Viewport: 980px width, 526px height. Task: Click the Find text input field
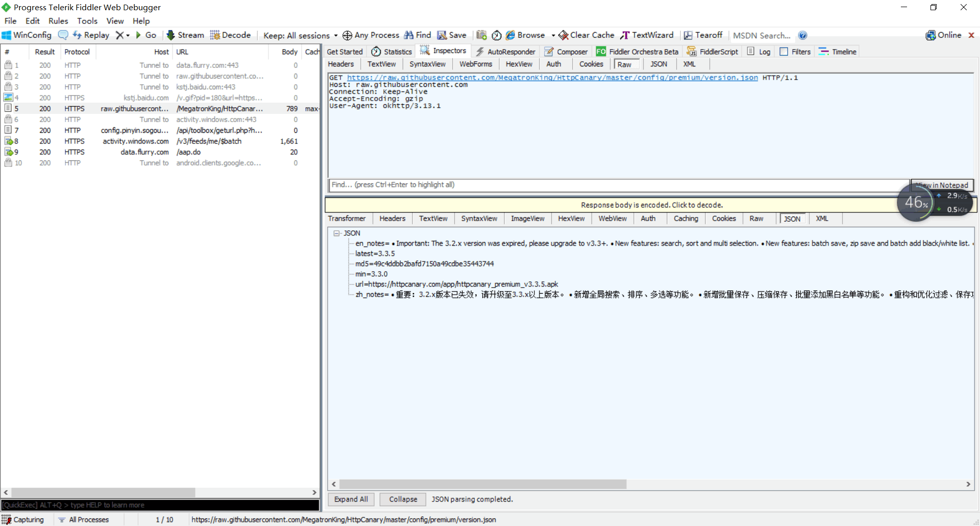click(619, 185)
